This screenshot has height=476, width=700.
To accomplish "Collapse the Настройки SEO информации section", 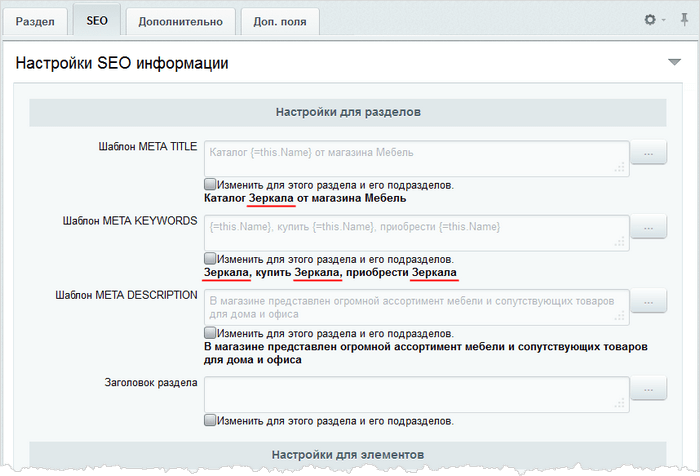I will pyautogui.click(x=674, y=63).
